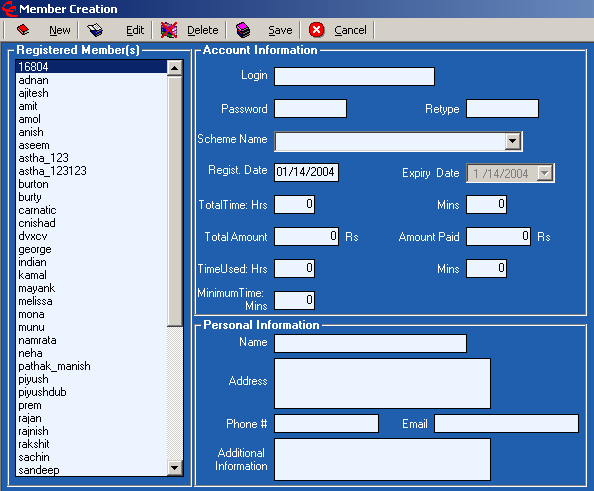Click the Email input box
This screenshot has height=491, width=594.
pos(506,424)
